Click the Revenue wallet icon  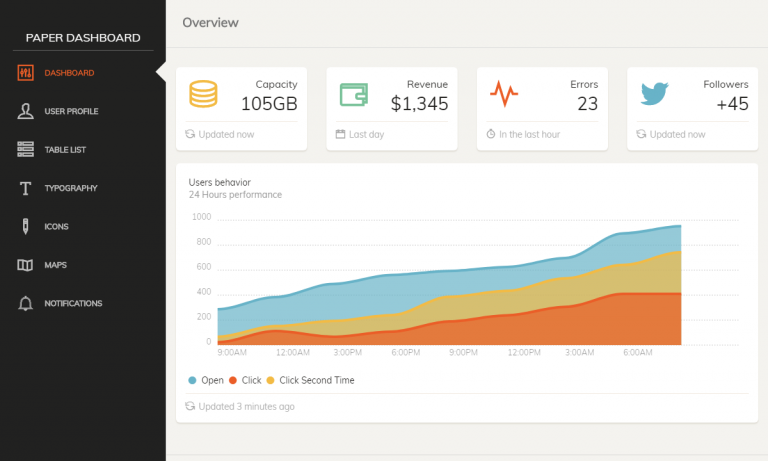[x=354, y=94]
